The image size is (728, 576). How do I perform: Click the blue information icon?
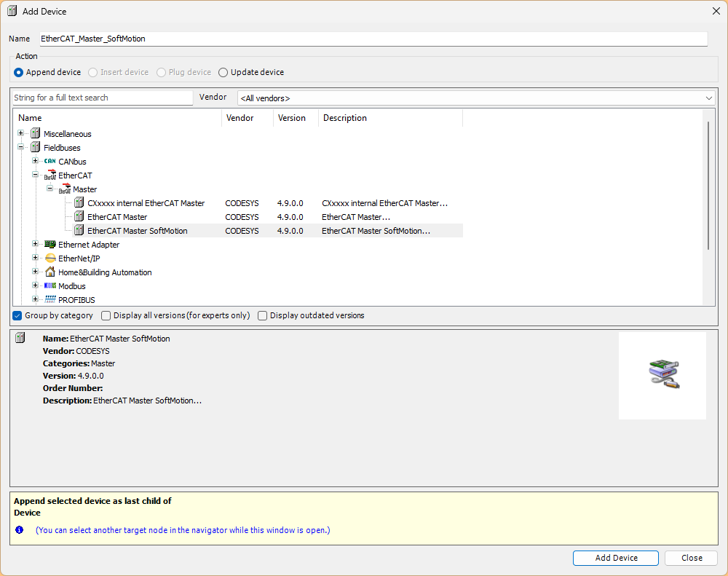[19, 530]
